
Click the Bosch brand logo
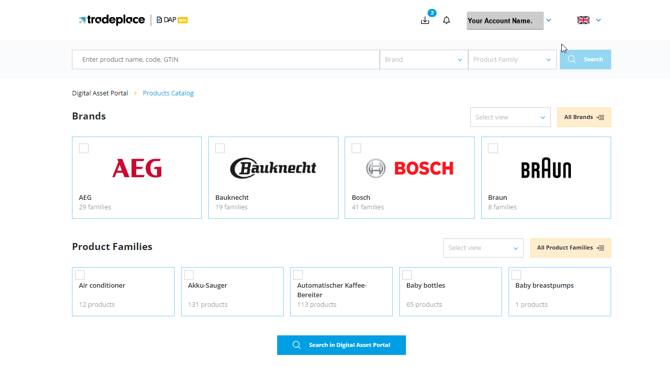(409, 168)
